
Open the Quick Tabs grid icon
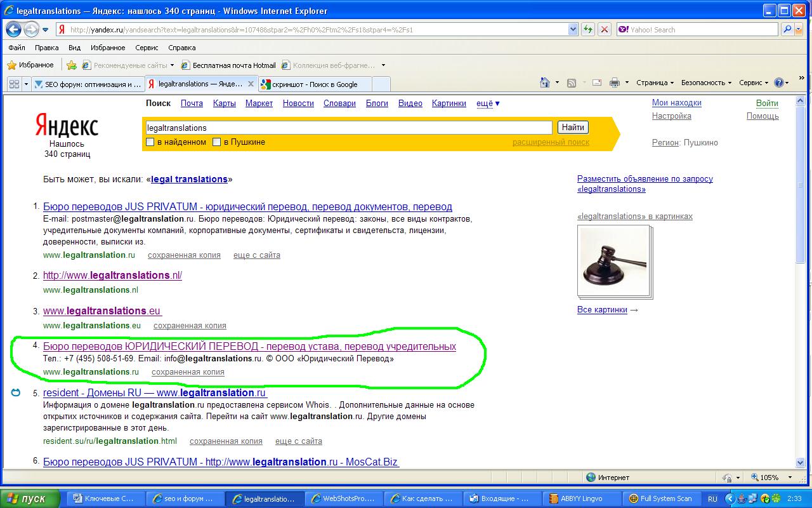point(14,84)
